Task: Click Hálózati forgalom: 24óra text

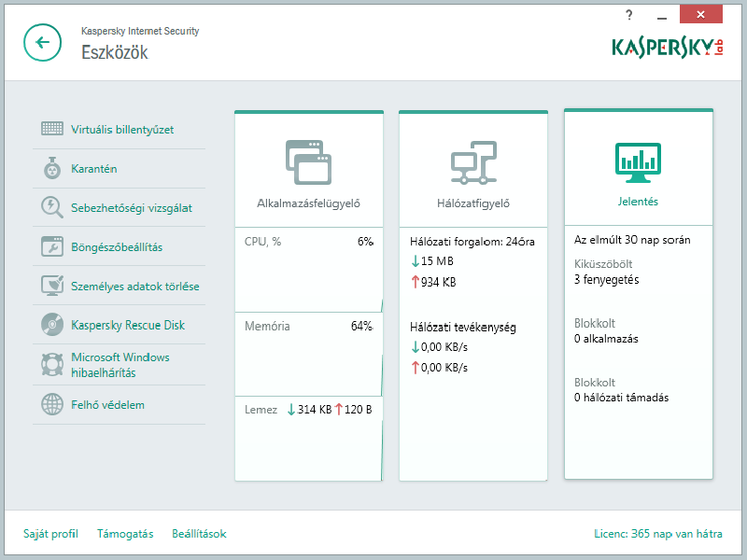Action: point(472,242)
